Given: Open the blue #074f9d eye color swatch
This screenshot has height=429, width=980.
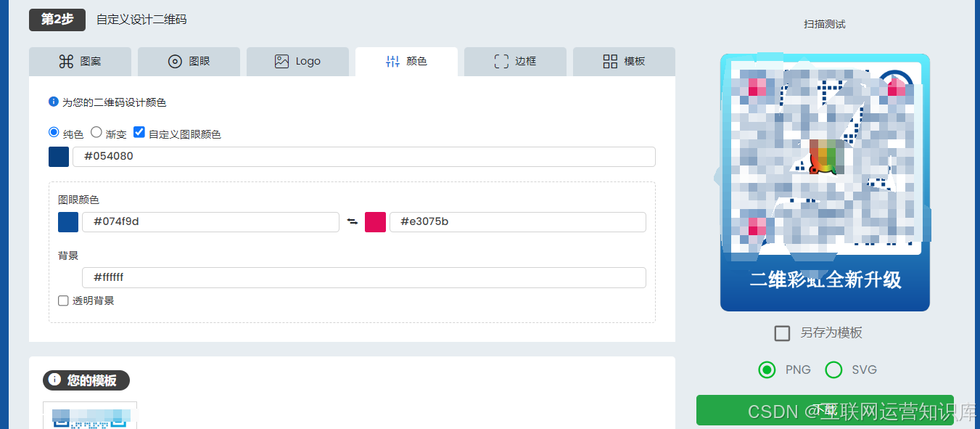Looking at the screenshot, I should [x=68, y=222].
